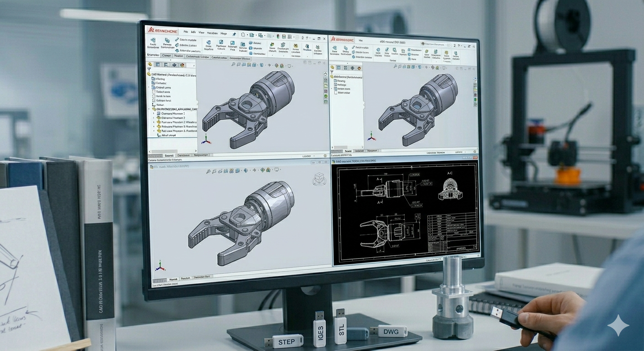
Task: Expand 'Fart cara Pnpatan 2' component row
Action: [x=154, y=122]
